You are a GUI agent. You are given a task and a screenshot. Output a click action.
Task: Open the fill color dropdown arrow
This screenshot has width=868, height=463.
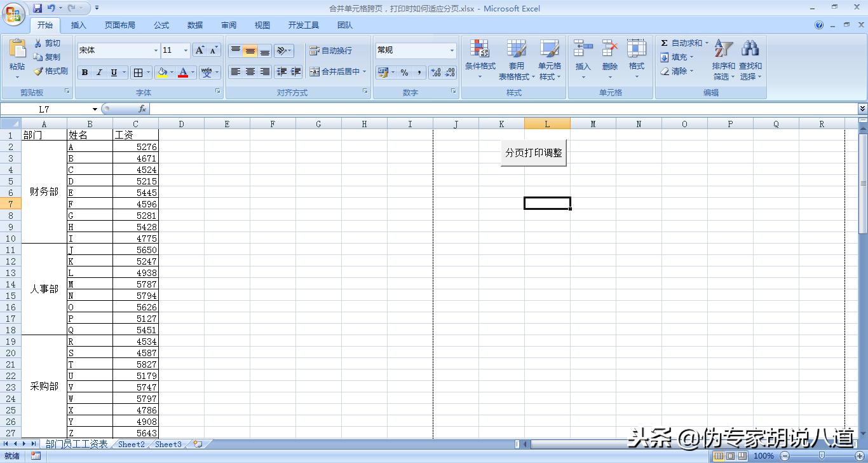(x=171, y=72)
